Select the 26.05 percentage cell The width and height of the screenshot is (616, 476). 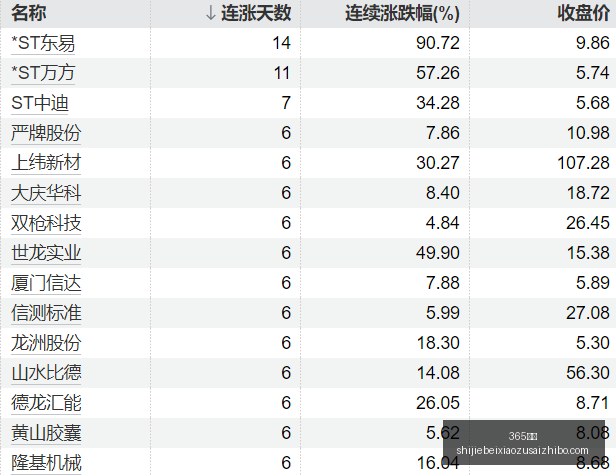tap(438, 403)
